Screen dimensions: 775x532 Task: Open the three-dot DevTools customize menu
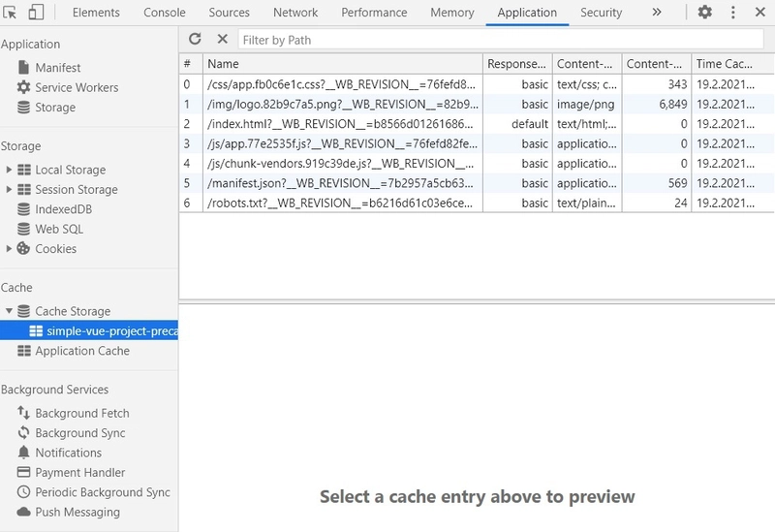coord(732,13)
